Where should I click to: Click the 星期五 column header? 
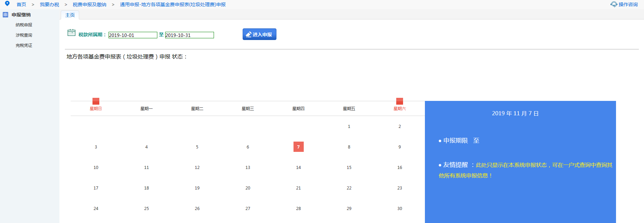pos(349,109)
